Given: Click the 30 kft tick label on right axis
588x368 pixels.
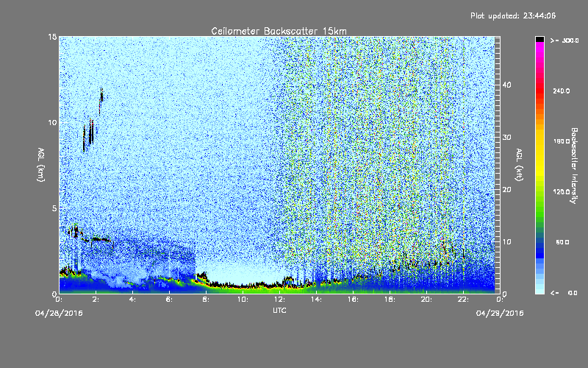Looking at the screenshot, I should [x=506, y=137].
